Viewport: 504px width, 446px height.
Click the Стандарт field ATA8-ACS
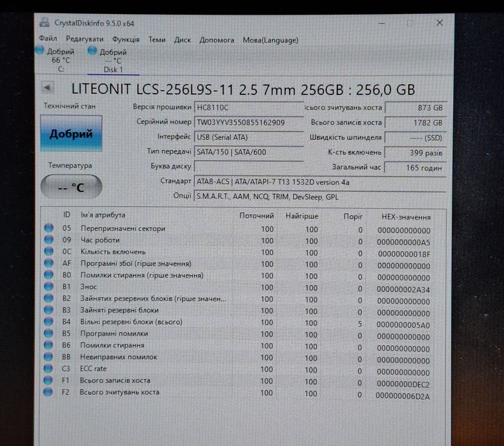click(320, 182)
